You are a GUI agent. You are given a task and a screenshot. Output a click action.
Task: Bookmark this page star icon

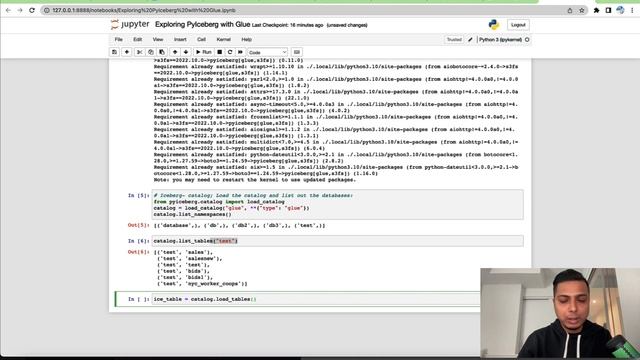point(582,10)
